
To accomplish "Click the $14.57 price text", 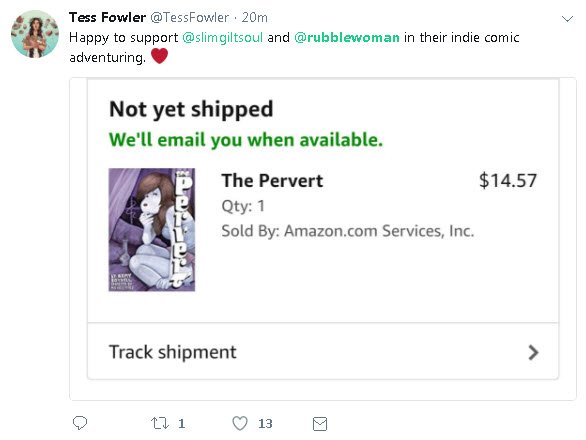I will pos(508,181).
